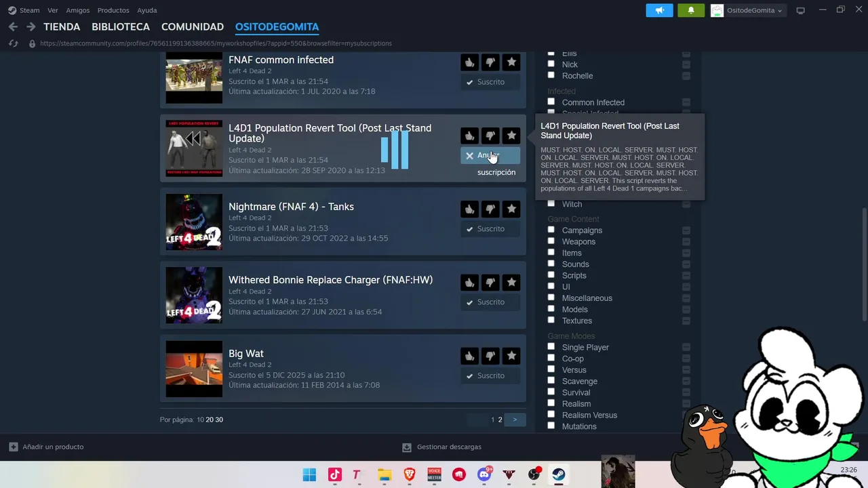Click Suscrito for Nightmare (FNAF 4) - Tanks
Viewport: 868px width, 488px height.
(490, 228)
